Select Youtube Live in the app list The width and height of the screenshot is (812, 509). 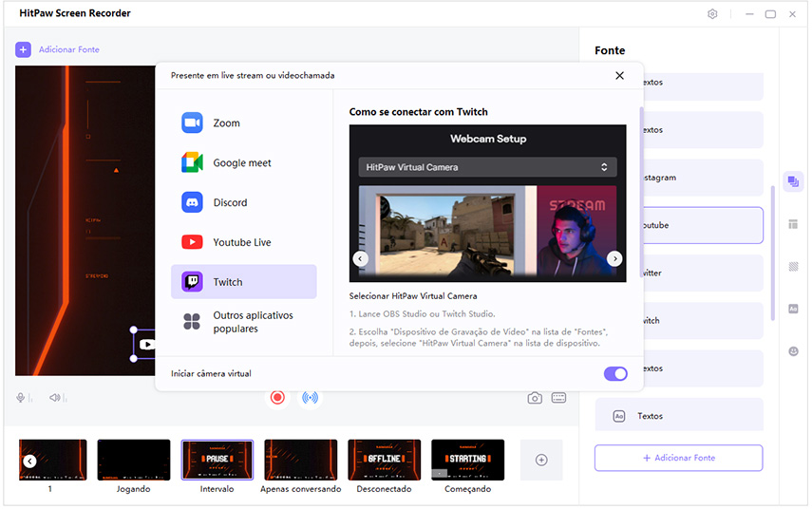pyautogui.click(x=244, y=242)
